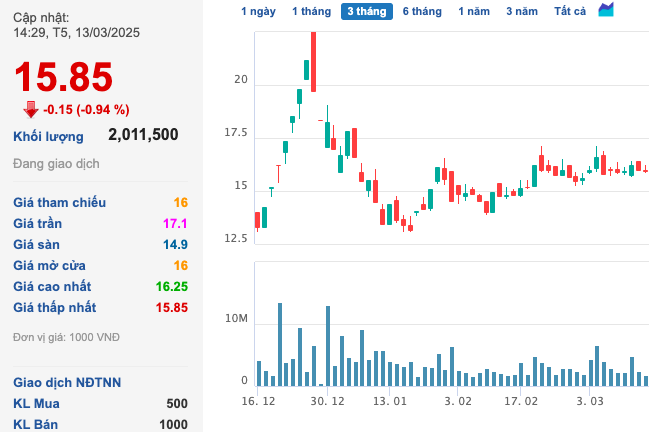Change chart range to 1 năm
The width and height of the screenshot is (666, 432).
(474, 11)
